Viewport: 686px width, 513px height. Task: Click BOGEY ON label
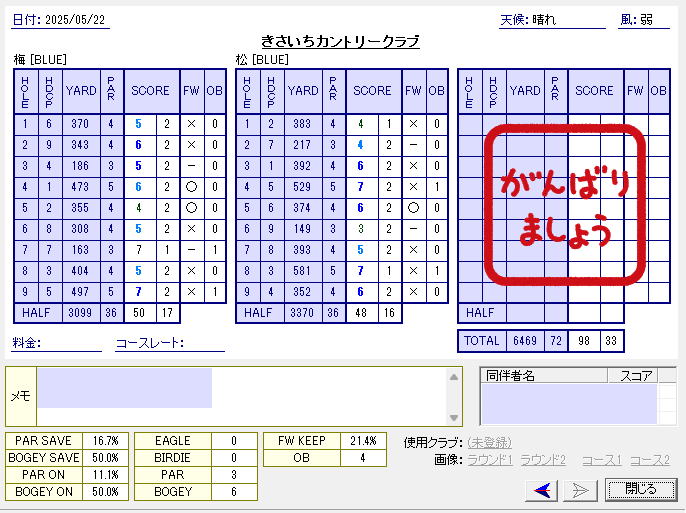click(x=44, y=492)
